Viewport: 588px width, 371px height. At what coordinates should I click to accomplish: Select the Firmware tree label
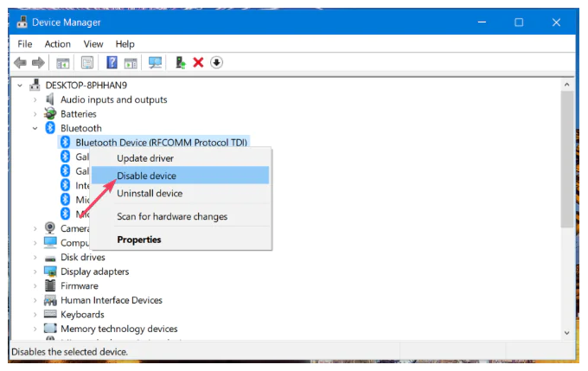80,285
